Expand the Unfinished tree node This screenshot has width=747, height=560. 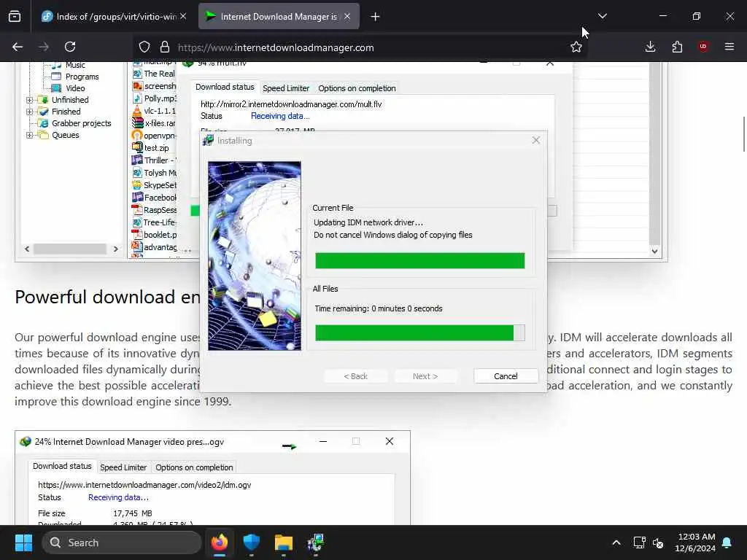[x=29, y=100]
